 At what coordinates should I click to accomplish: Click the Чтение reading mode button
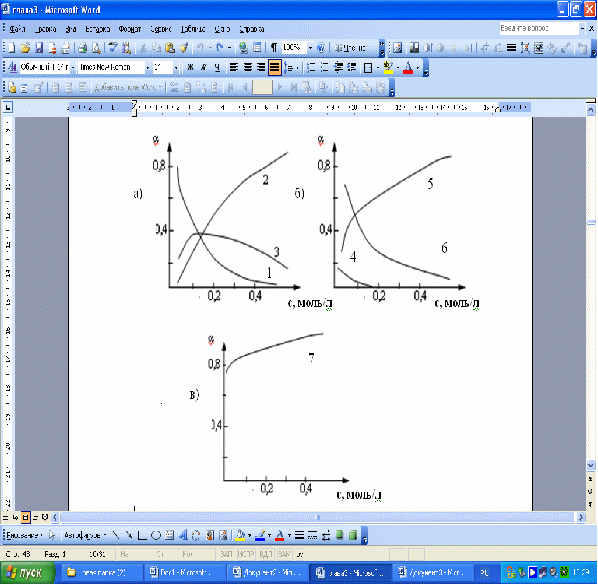(x=350, y=48)
